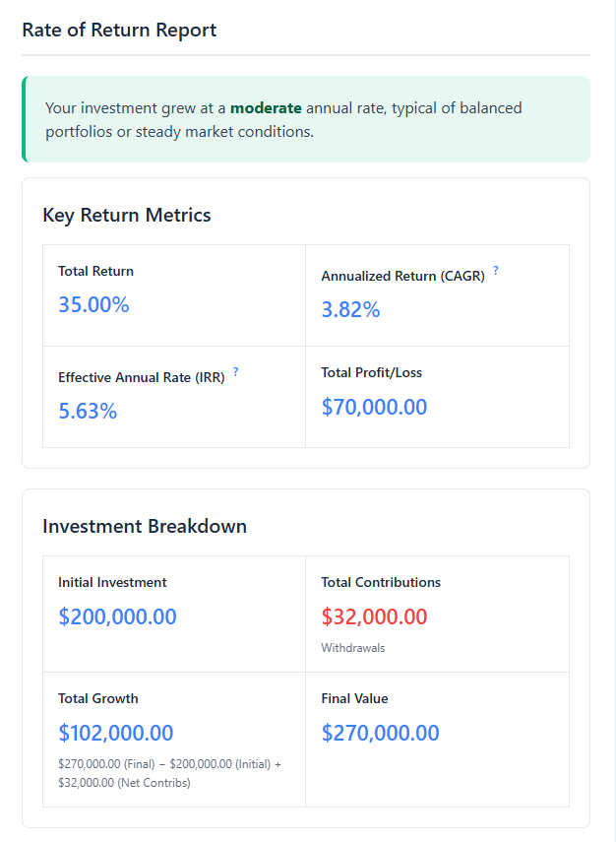Select the CAGR 3.82% figure

point(350,309)
